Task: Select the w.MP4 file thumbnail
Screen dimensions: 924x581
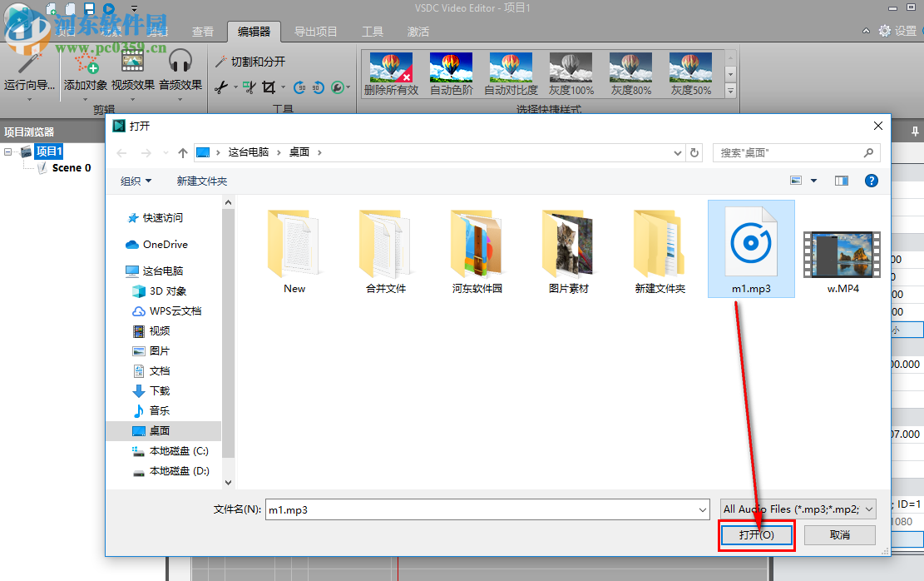Action: point(842,253)
